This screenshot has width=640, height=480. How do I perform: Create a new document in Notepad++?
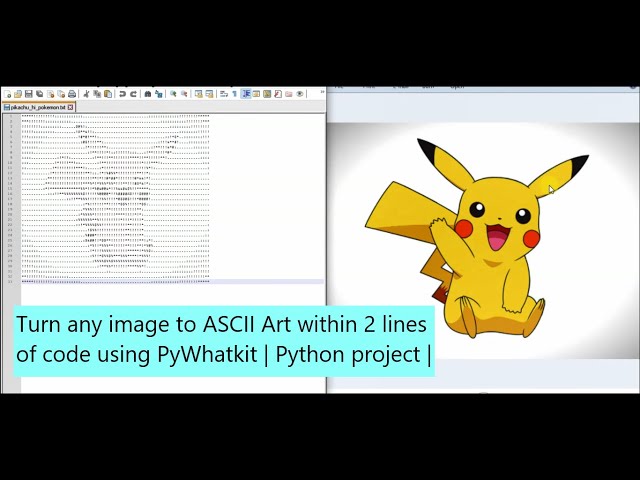click(x=8, y=94)
